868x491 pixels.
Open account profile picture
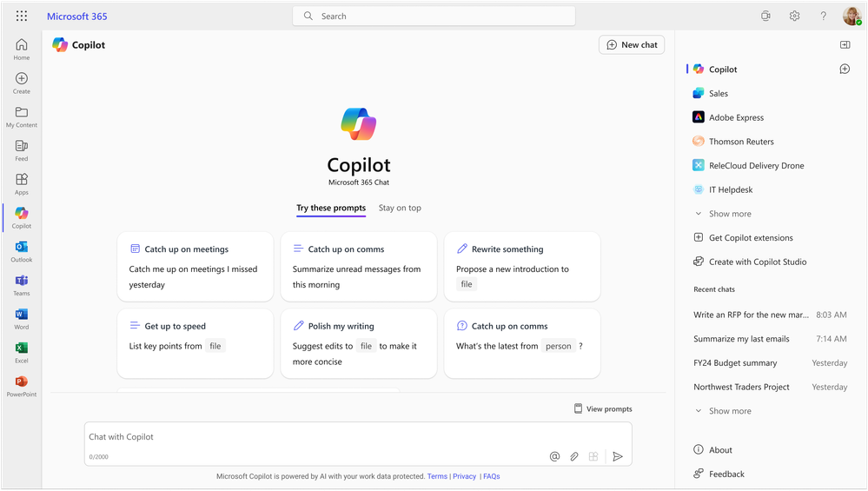pos(852,16)
